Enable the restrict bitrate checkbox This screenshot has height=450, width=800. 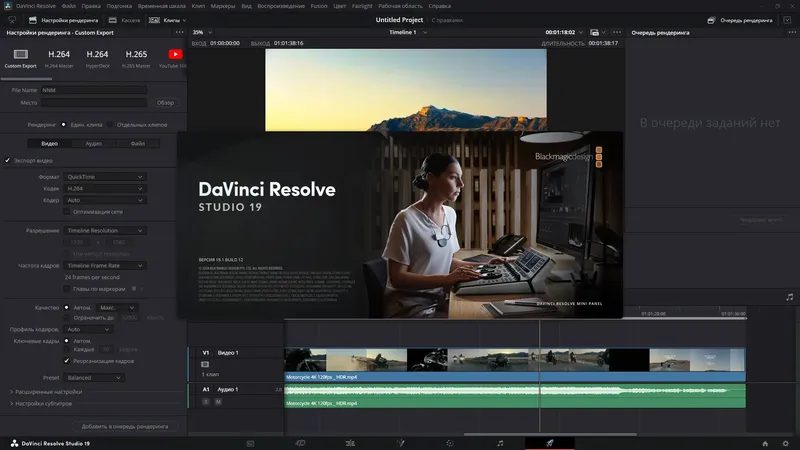[x=66, y=317]
